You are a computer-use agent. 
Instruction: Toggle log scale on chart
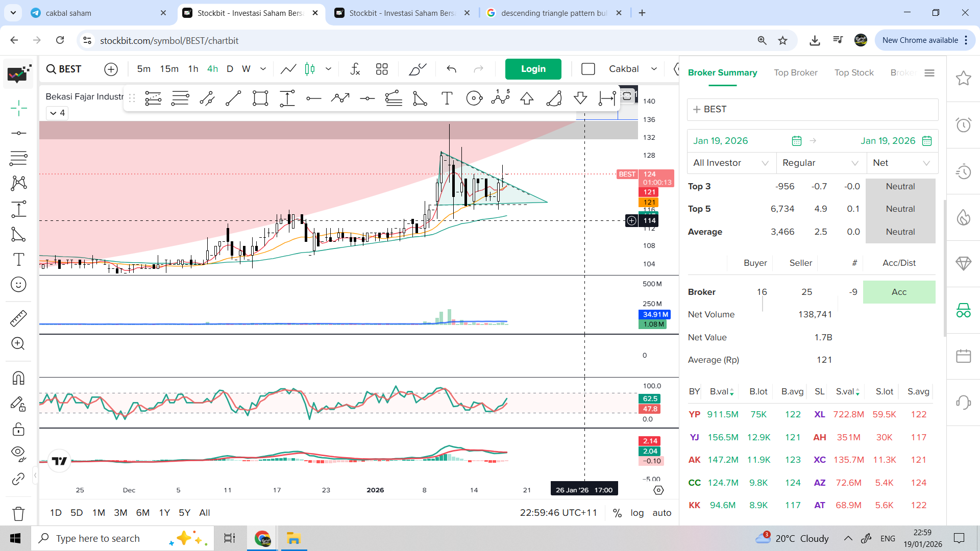pyautogui.click(x=637, y=513)
